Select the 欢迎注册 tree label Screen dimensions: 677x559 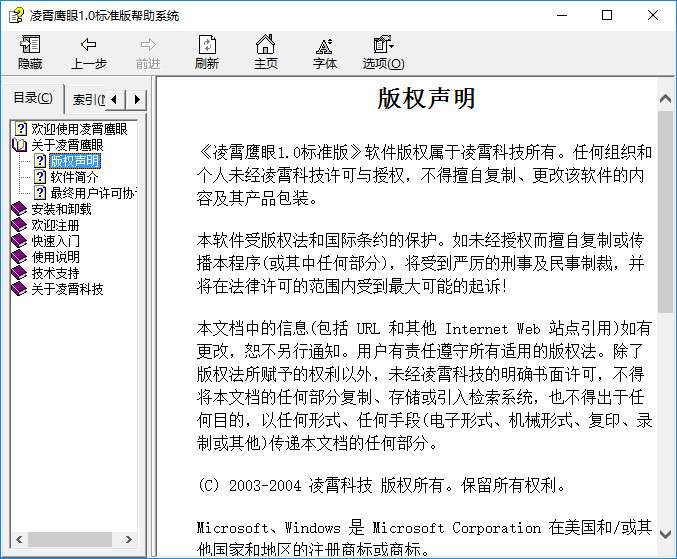pyautogui.click(x=55, y=225)
